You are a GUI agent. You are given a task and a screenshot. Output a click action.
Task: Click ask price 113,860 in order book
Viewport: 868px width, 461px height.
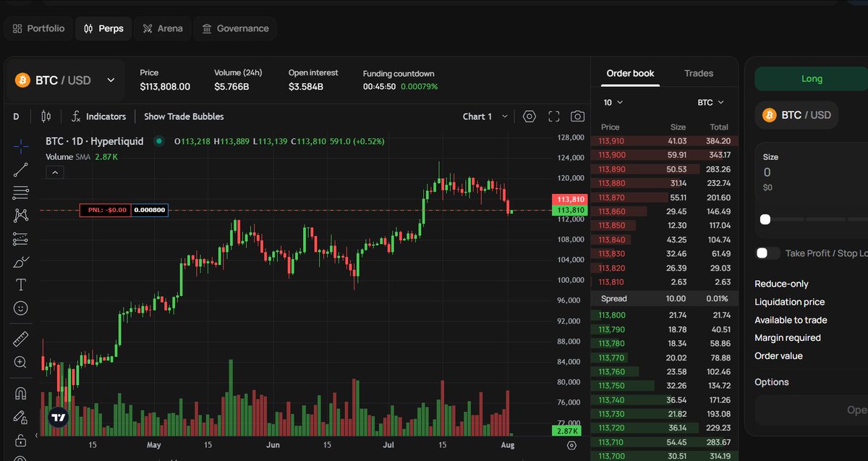coord(612,211)
